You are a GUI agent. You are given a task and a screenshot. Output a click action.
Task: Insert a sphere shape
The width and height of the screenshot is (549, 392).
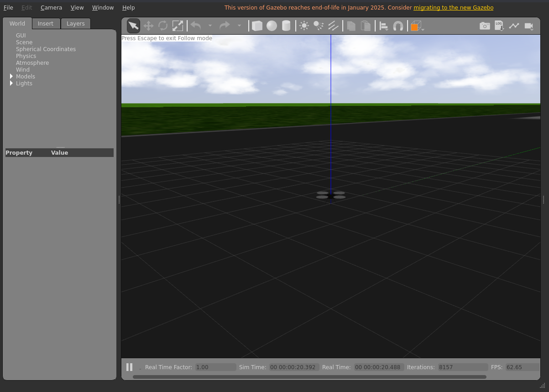point(272,26)
